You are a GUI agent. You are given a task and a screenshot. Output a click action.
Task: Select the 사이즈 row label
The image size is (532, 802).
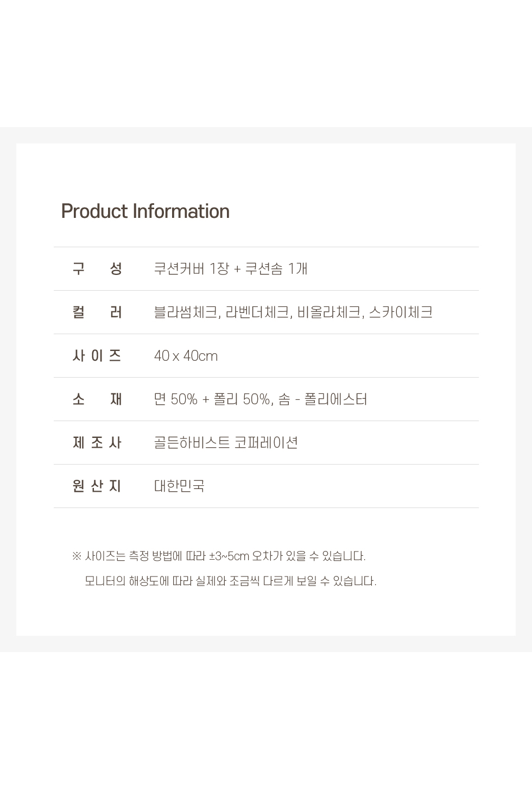[97, 356]
